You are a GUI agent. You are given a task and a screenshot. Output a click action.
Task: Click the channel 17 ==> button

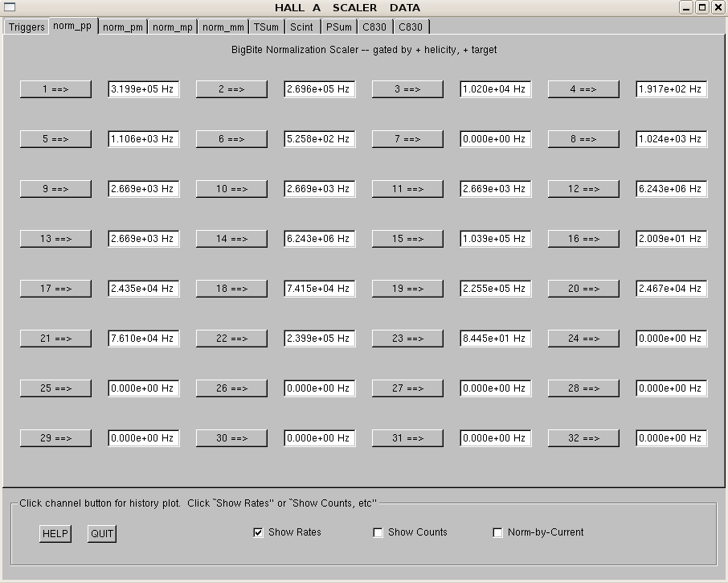point(55,289)
